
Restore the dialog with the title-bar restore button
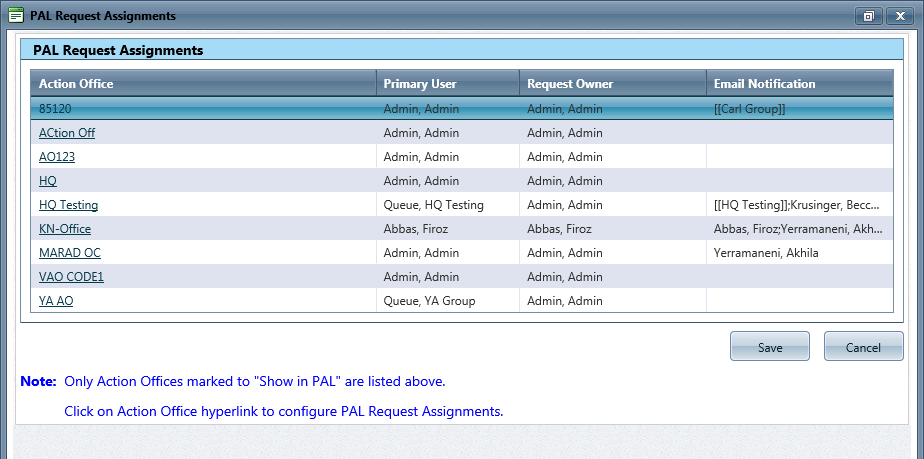click(868, 16)
